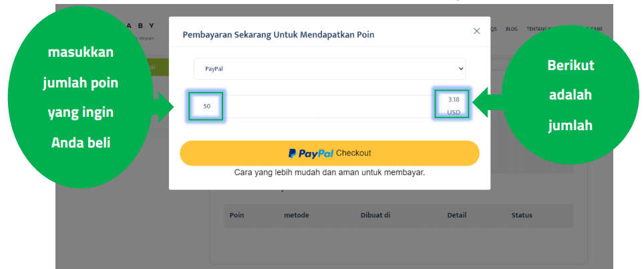Click the Detail column header
The width and height of the screenshot is (644, 269).
coord(457,216)
